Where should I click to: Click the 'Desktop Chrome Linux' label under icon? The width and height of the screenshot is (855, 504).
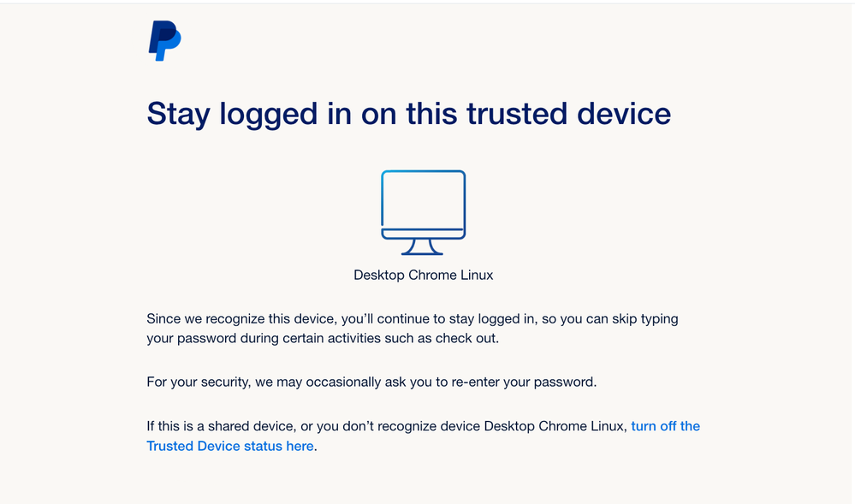423,275
